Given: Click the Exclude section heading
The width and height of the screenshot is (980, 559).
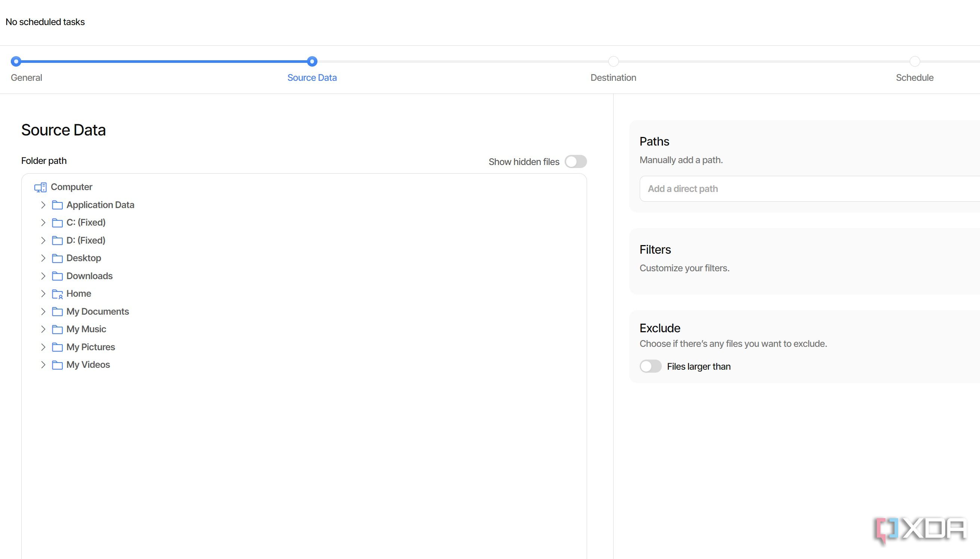Looking at the screenshot, I should 659,328.
